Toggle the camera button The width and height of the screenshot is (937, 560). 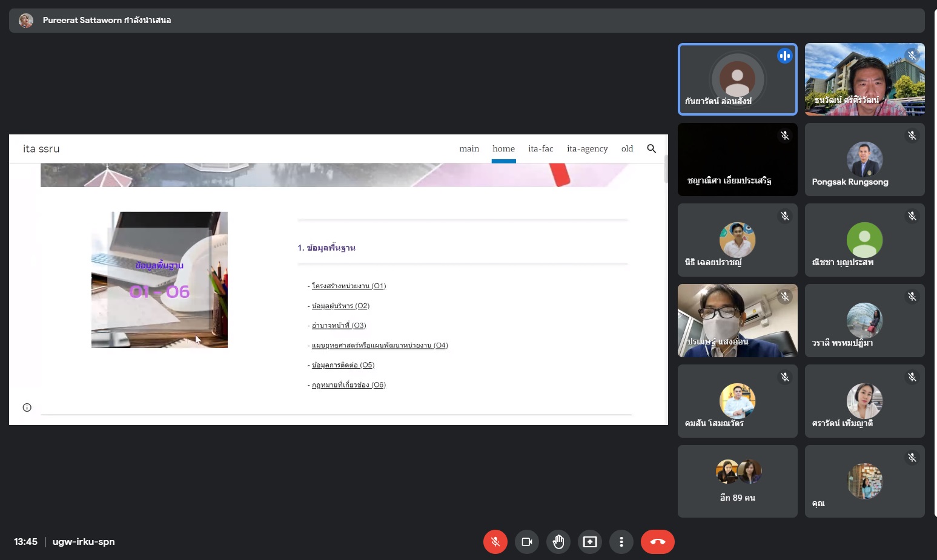(526, 542)
